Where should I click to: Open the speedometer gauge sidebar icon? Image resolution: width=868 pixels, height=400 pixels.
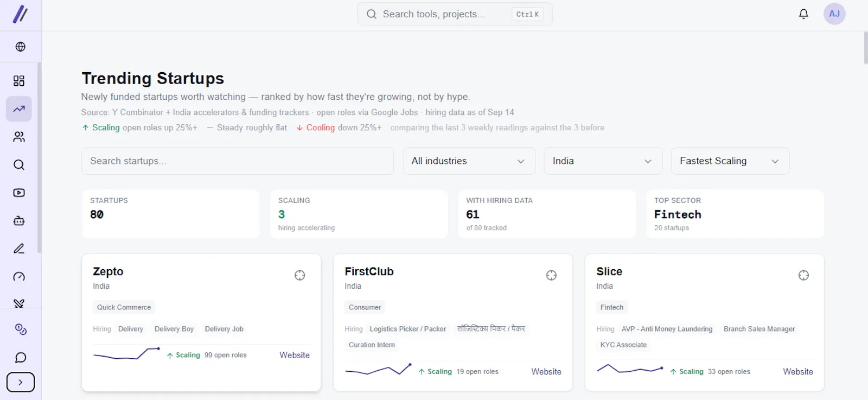tap(19, 277)
